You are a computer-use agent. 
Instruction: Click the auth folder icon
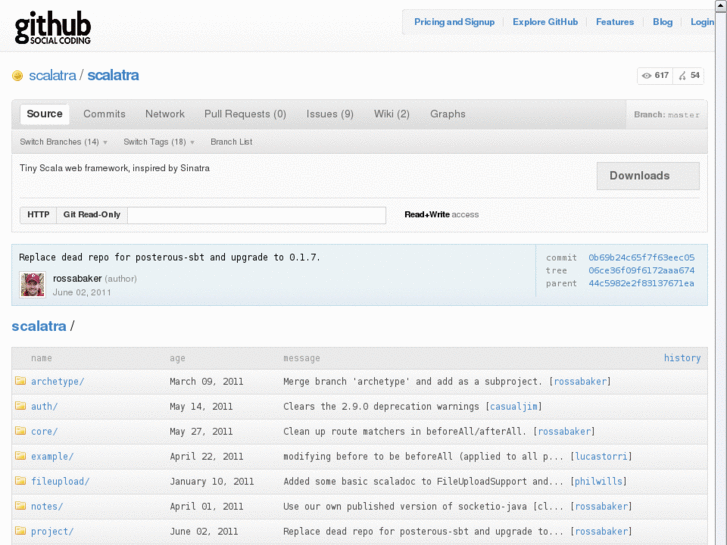[20, 406]
